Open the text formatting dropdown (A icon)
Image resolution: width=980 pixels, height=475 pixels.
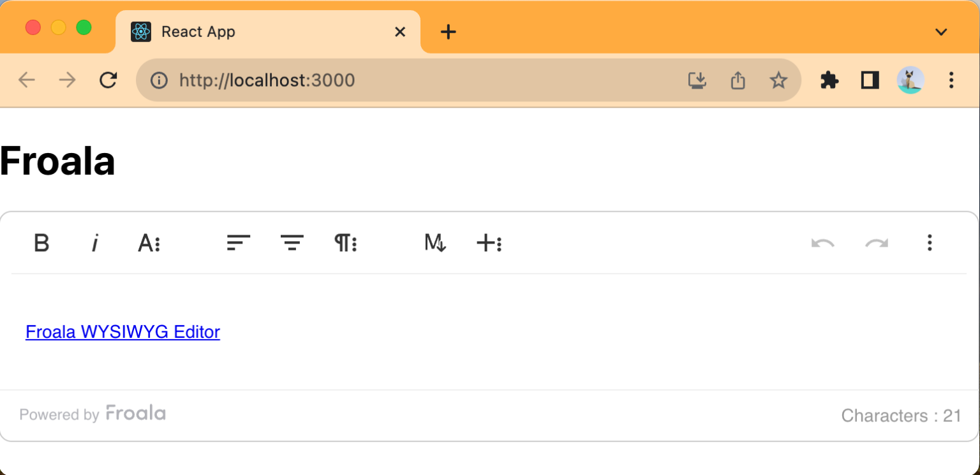[x=149, y=243]
